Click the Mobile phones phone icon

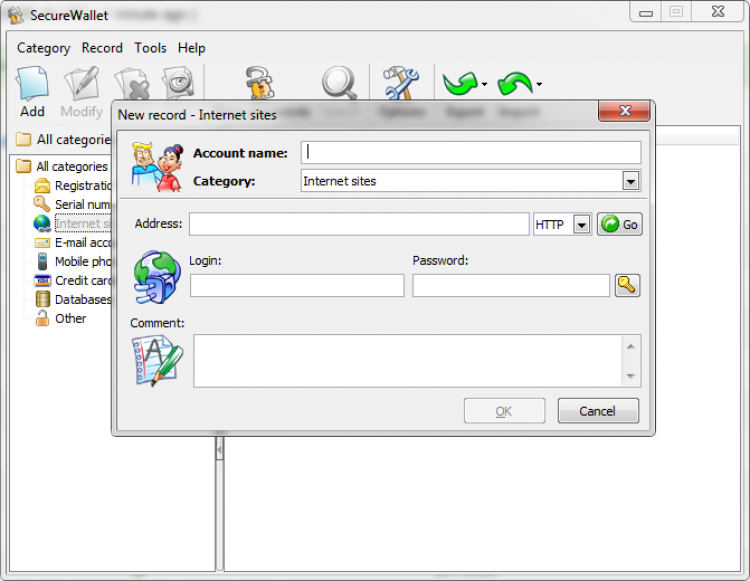43,262
